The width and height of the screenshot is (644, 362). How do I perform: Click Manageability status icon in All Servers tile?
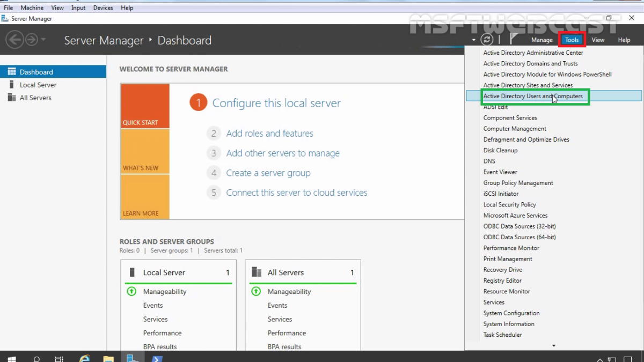[x=256, y=292]
